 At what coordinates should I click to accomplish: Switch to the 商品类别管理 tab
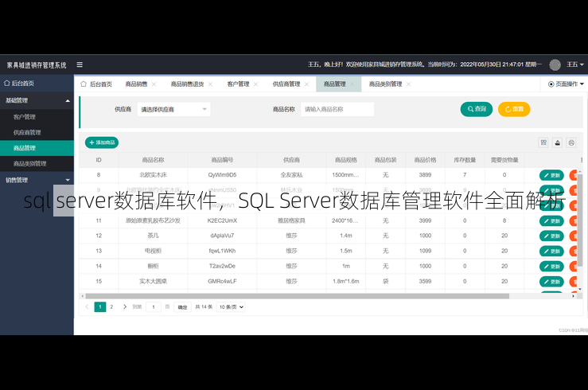point(385,84)
